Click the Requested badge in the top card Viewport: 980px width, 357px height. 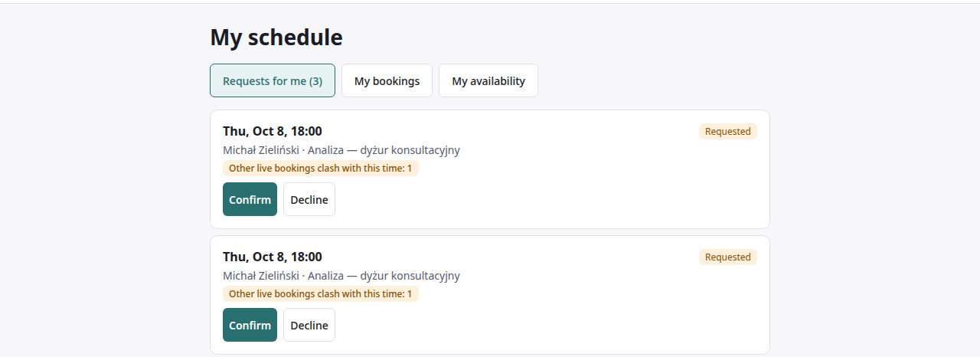pos(728,132)
